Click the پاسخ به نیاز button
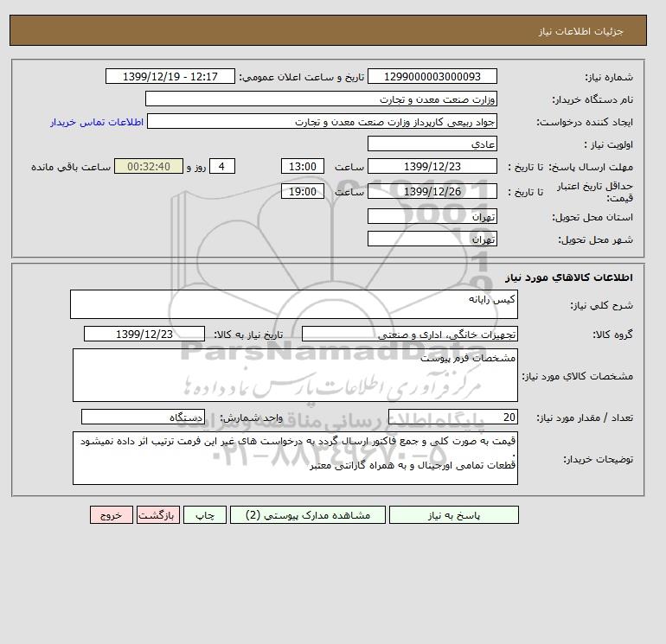Image resolution: width=666 pixels, height=644 pixels. tap(453, 515)
